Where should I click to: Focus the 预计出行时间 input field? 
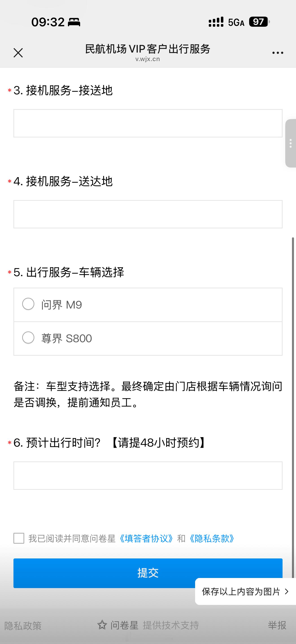(x=148, y=476)
